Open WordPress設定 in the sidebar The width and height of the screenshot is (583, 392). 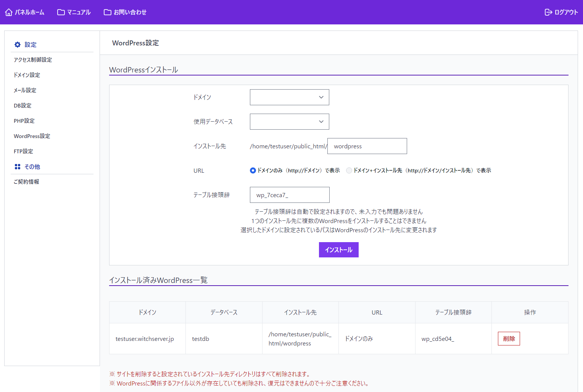pos(32,136)
